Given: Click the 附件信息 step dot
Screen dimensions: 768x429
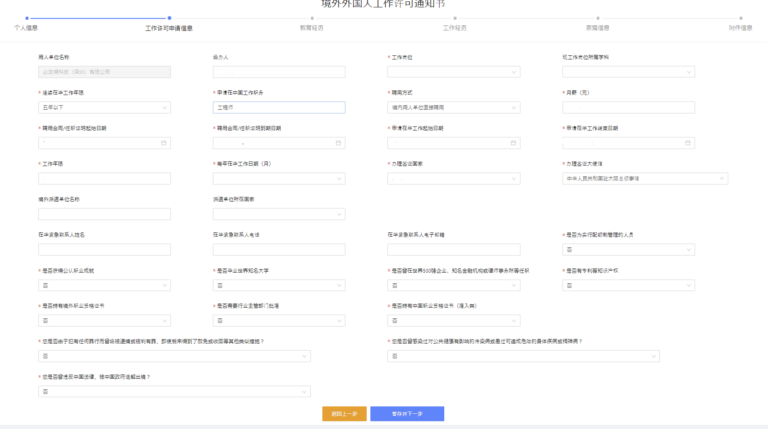Looking at the screenshot, I should coord(741,18).
